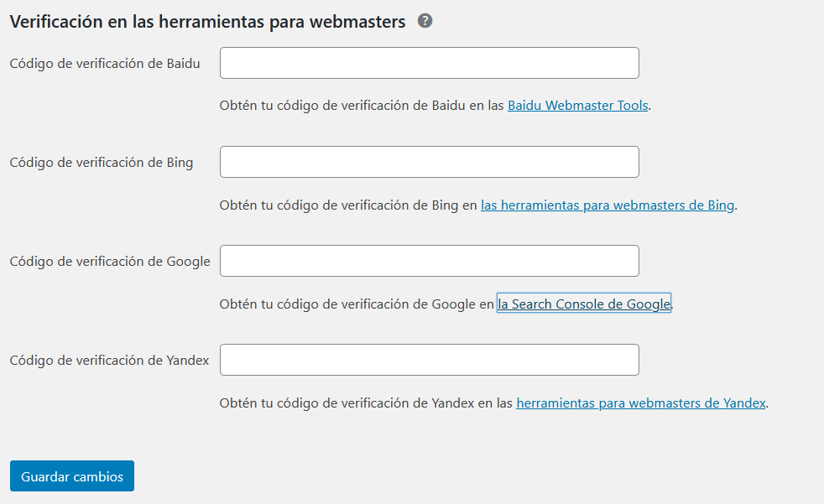Focus the Bing verification code field
This screenshot has width=824, height=504.
(430, 162)
